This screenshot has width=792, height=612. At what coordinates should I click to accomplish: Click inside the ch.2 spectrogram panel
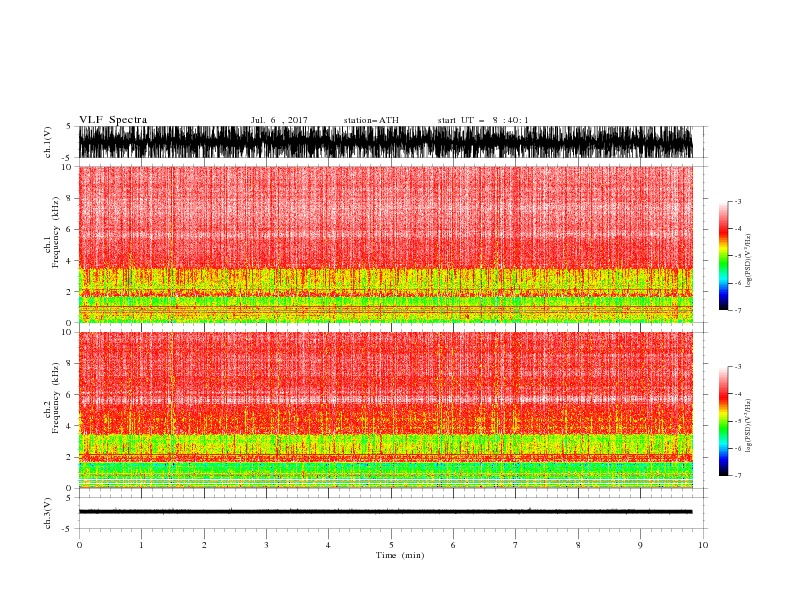(385, 410)
